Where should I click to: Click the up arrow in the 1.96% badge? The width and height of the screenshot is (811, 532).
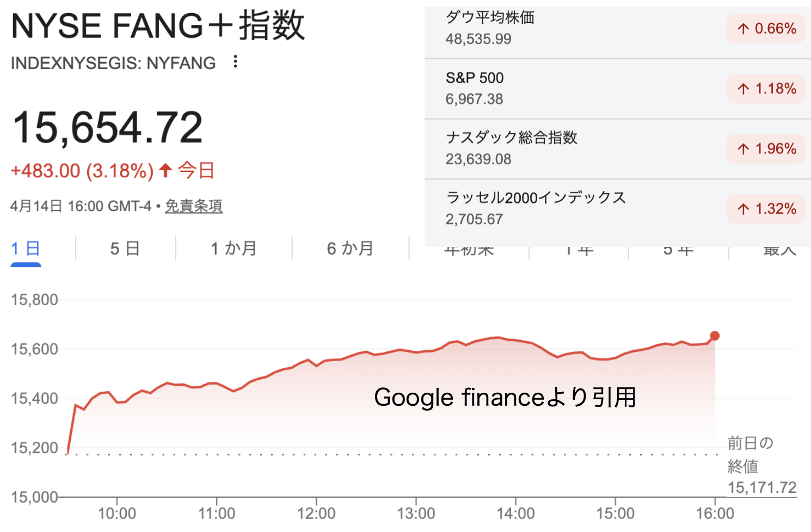(x=744, y=149)
